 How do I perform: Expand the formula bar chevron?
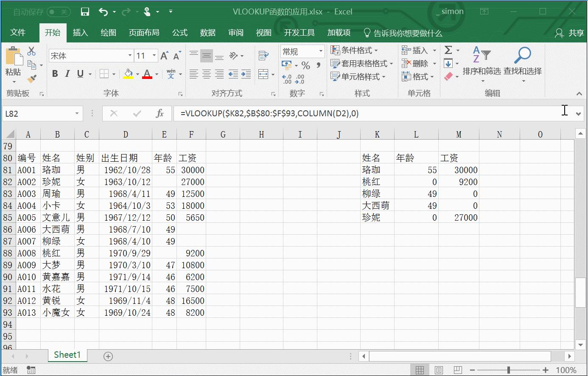tap(578, 114)
